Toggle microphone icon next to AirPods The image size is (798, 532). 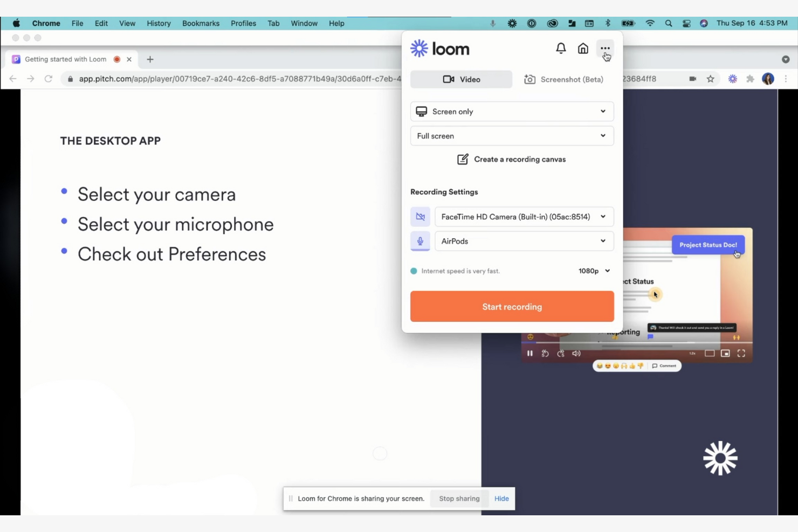click(420, 241)
